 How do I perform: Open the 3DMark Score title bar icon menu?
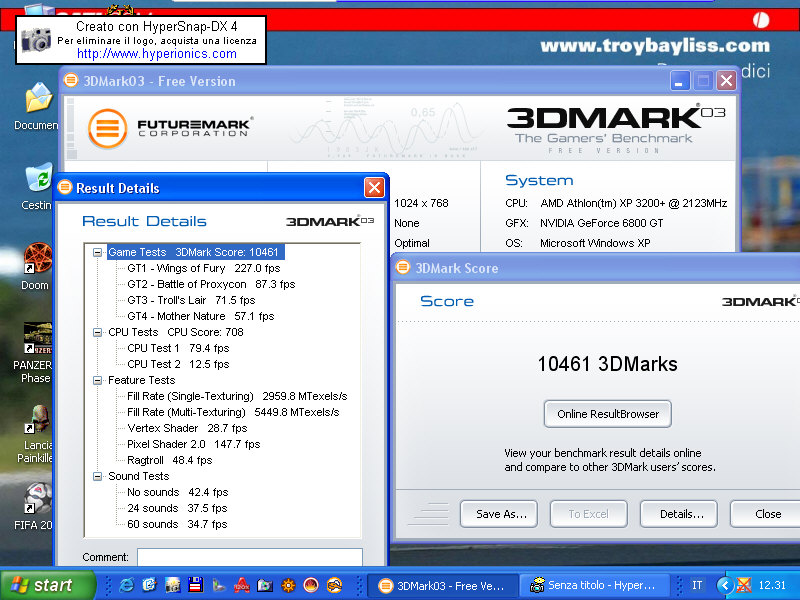tap(403, 267)
